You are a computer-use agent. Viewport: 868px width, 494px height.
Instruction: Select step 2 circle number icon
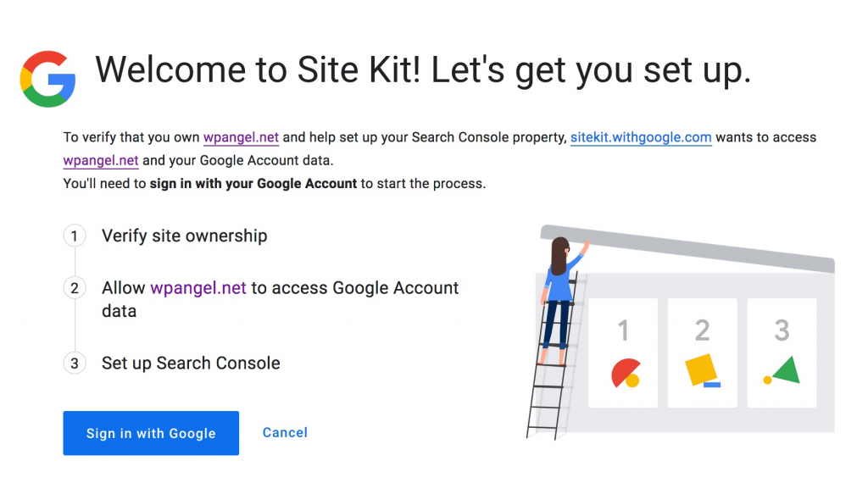click(x=75, y=288)
